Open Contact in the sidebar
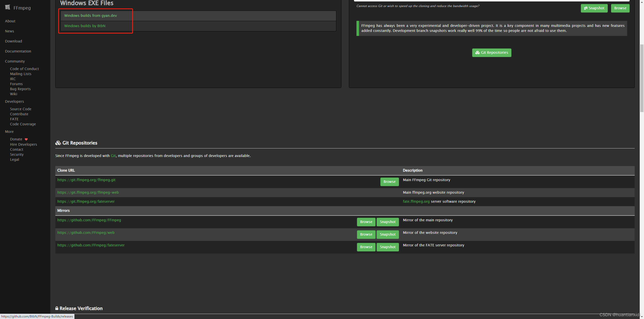This screenshot has width=644, height=319. pyautogui.click(x=17, y=149)
